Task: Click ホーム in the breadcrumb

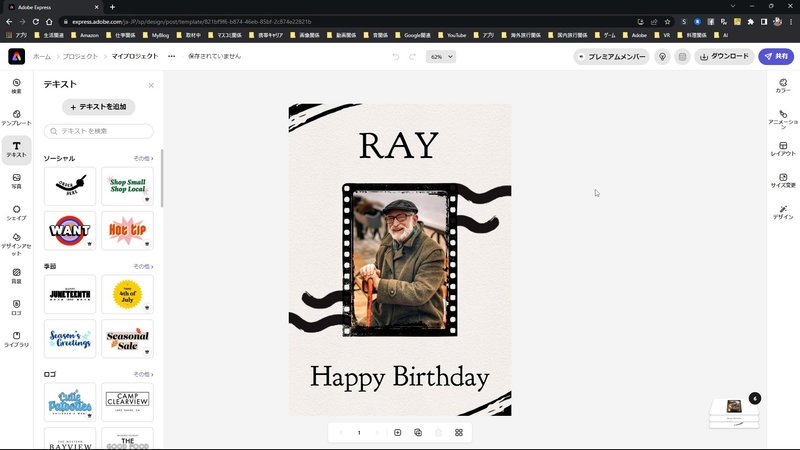Action: tap(42, 56)
